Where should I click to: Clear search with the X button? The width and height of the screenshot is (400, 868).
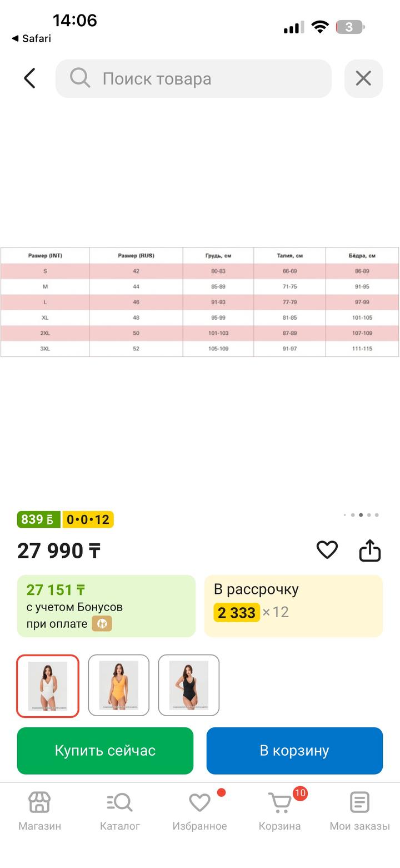click(x=363, y=78)
